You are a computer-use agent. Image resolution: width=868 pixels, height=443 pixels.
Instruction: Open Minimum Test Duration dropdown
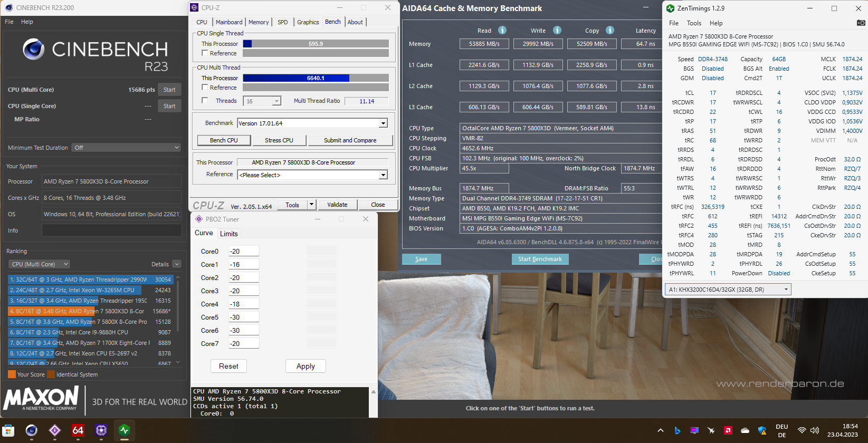(127, 148)
